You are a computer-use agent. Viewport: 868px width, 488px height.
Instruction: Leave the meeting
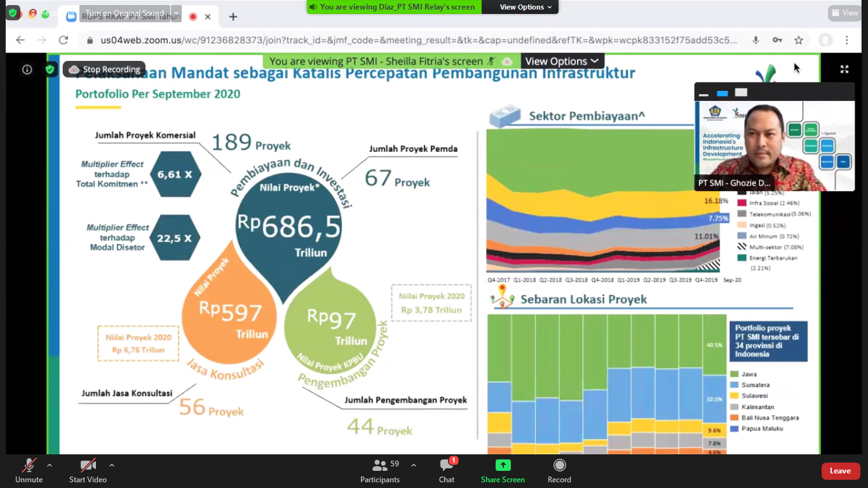point(840,471)
